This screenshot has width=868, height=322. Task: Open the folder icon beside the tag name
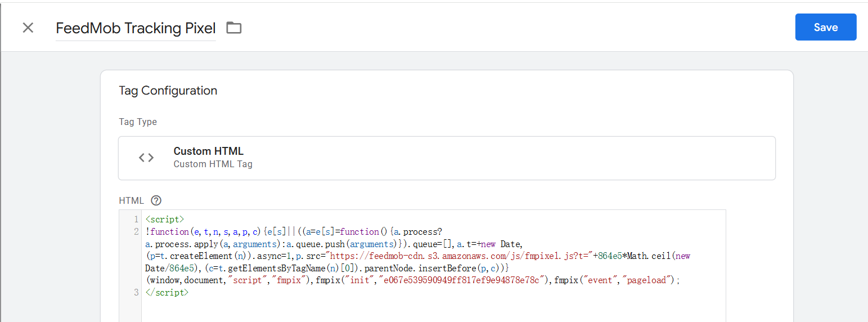(234, 28)
